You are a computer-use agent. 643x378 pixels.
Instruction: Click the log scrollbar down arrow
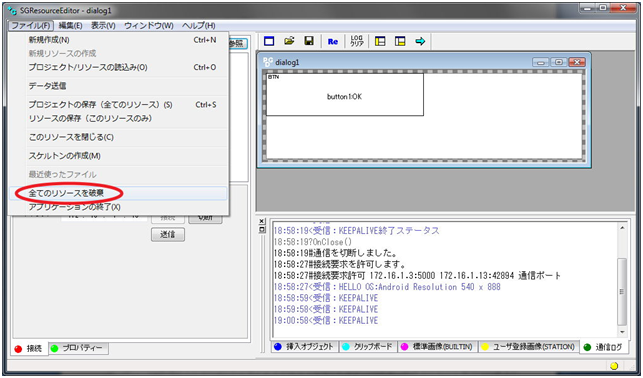(x=622, y=332)
